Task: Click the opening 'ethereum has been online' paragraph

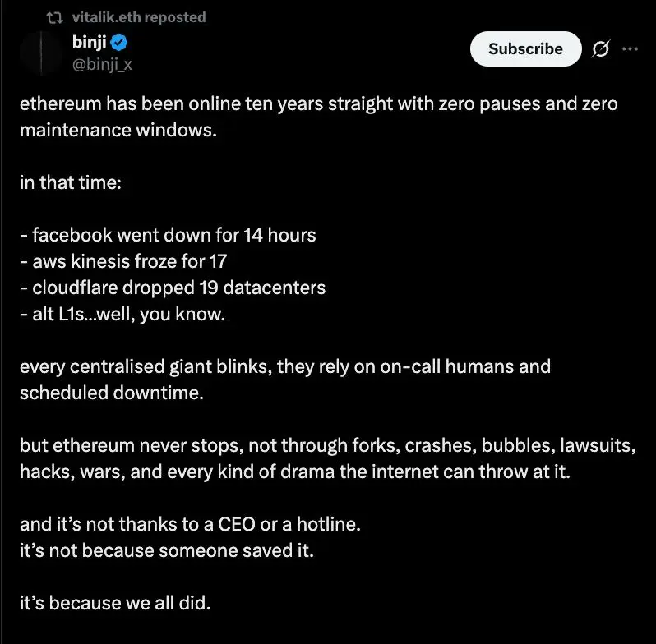Action: coord(318,117)
